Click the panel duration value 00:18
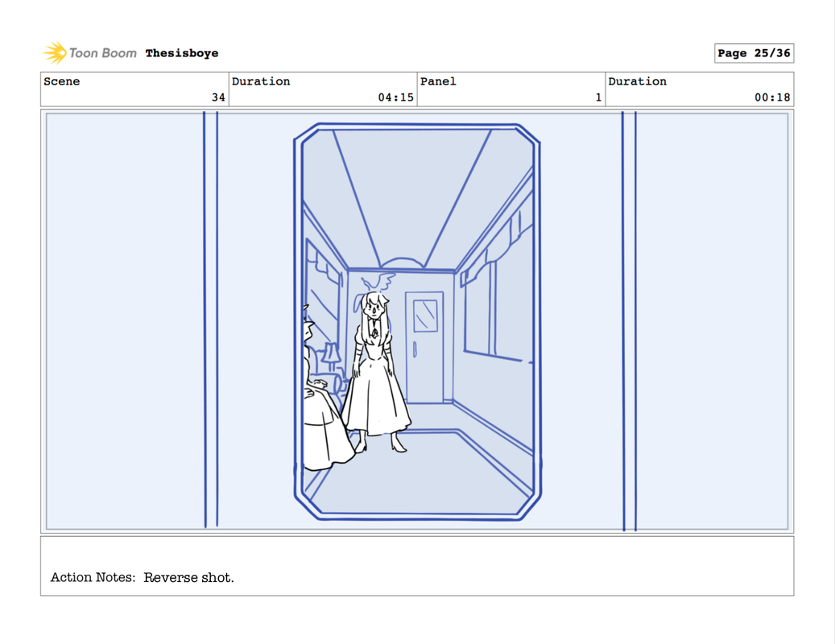 tap(772, 97)
